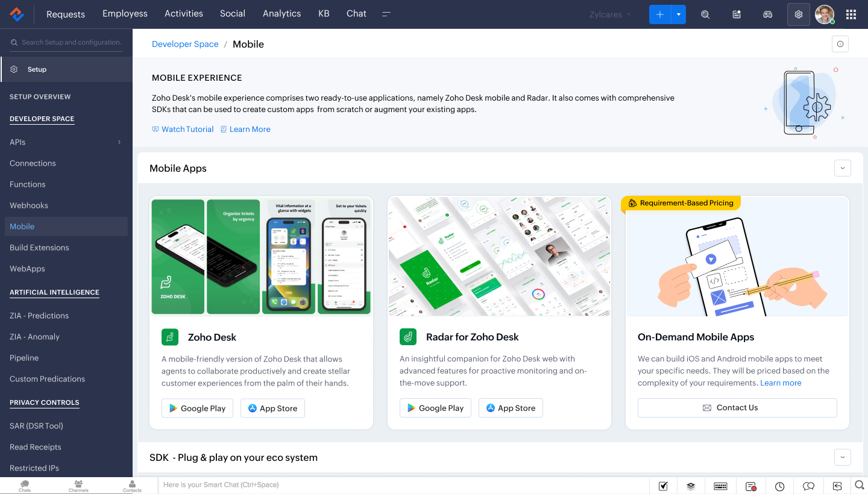Click the Radar for Zoho Desk preview image

coord(499,257)
